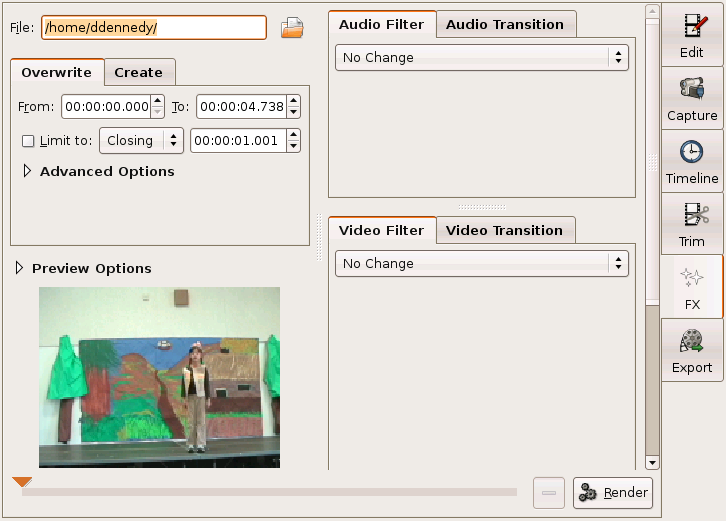Open the Export page

pyautogui.click(x=692, y=350)
